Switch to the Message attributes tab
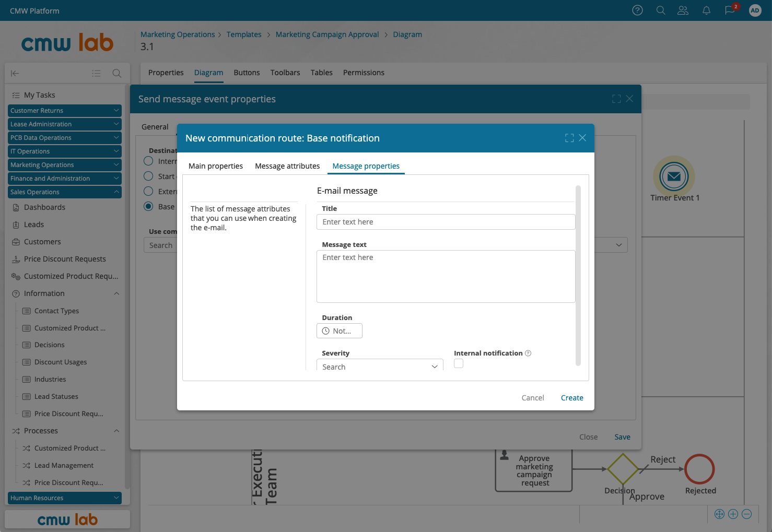This screenshot has height=532, width=772. pos(287,166)
